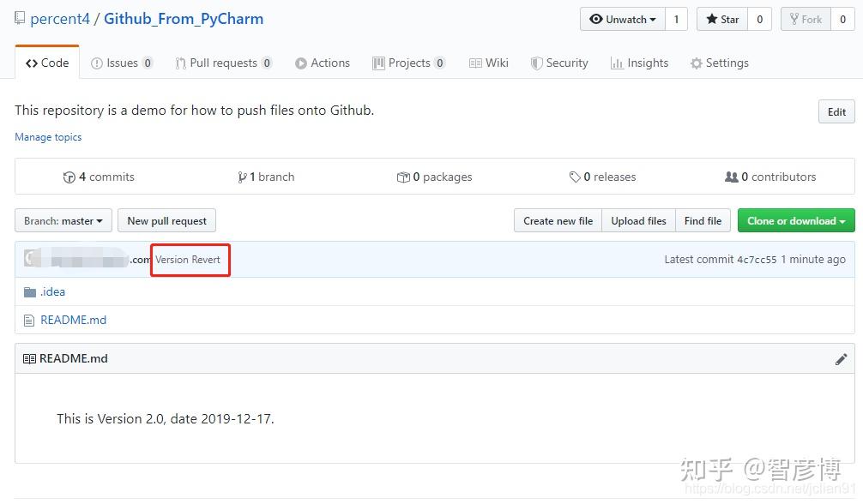Open the README.md file in list
The image size is (863, 504).
73,320
